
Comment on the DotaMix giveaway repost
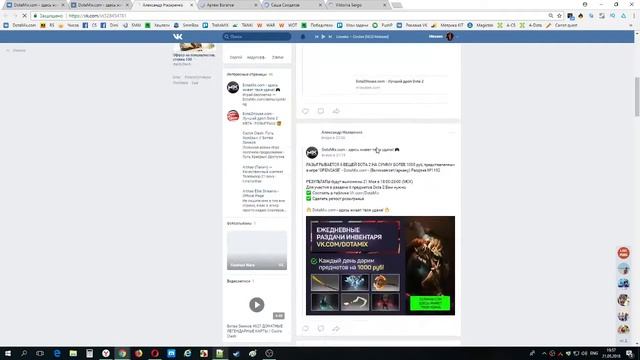click(321, 328)
